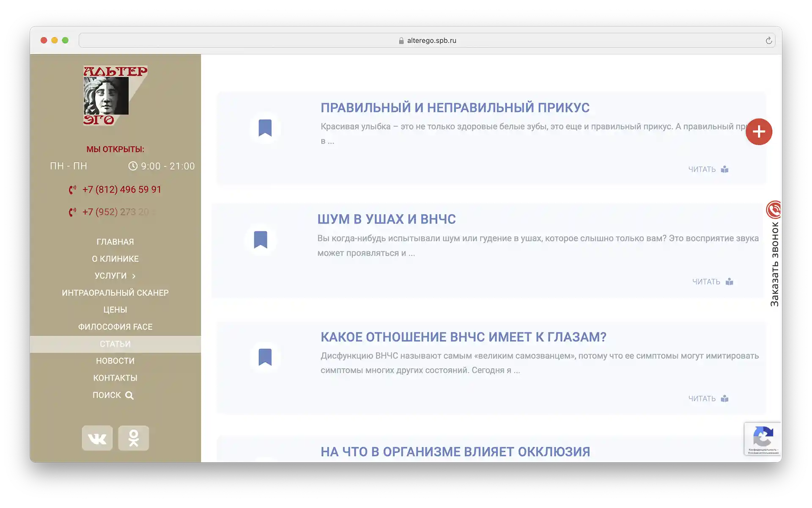Call the number +7 (812) 496 59 91

[x=122, y=190]
